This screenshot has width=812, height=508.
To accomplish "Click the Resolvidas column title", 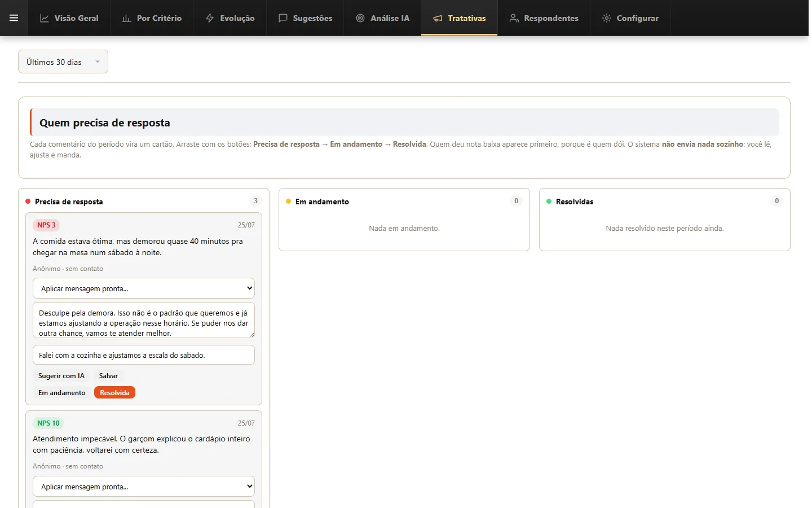I will (x=575, y=202).
